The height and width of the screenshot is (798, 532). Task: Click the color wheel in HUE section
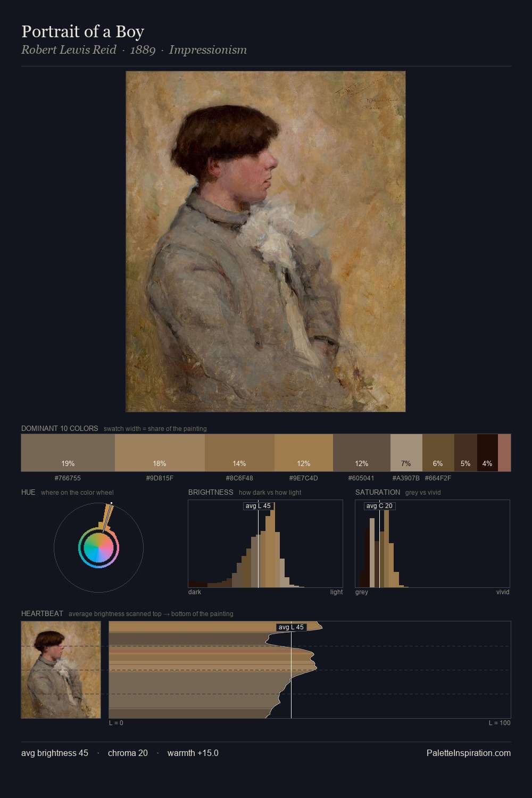pyautogui.click(x=98, y=547)
